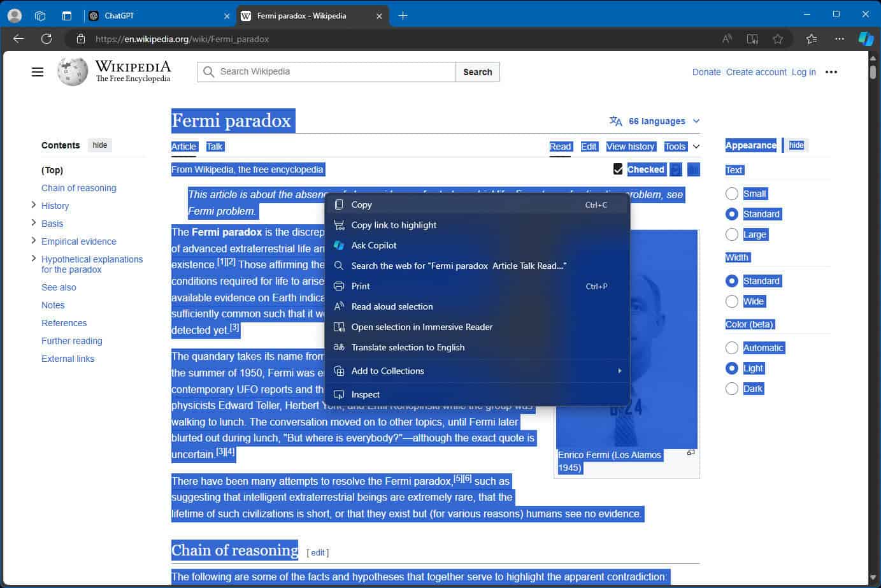This screenshot has height=588, width=881.
Task: Uncheck the Checked checkbox
Action: [x=617, y=169]
